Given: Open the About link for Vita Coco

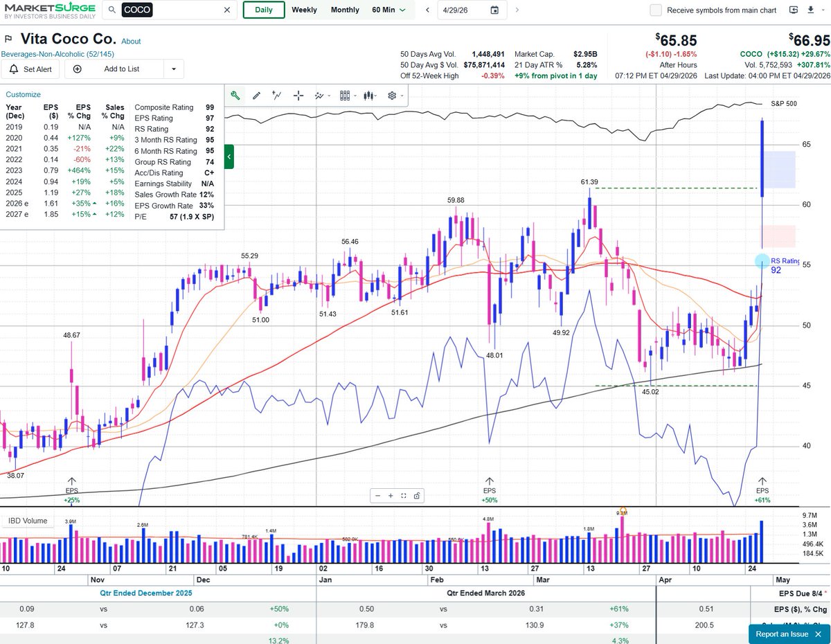Looking at the screenshot, I should click(x=131, y=42).
